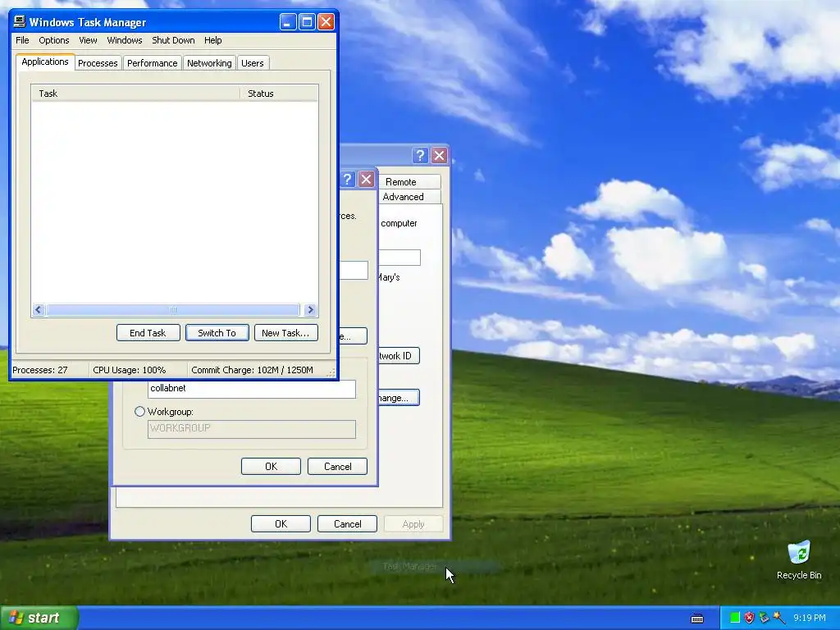The image size is (840, 630).
Task: Click the task list left scroll arrow
Action: (x=38, y=309)
